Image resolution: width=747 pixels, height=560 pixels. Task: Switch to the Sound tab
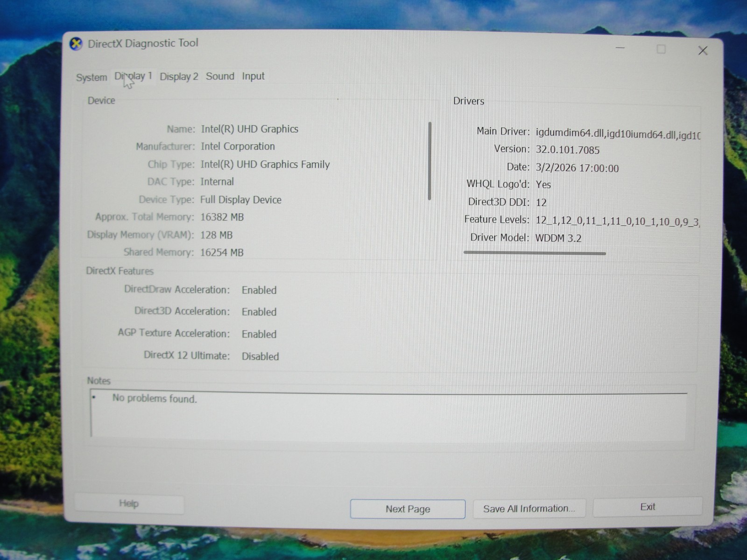(x=220, y=76)
